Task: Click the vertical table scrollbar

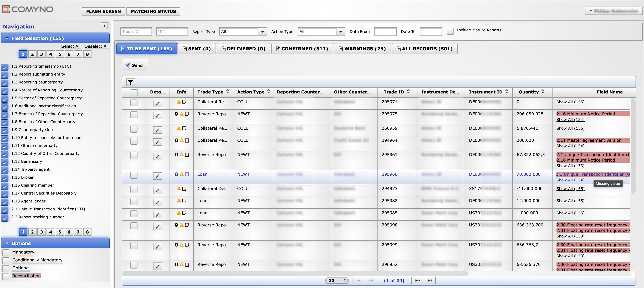Action: pyautogui.click(x=633, y=146)
